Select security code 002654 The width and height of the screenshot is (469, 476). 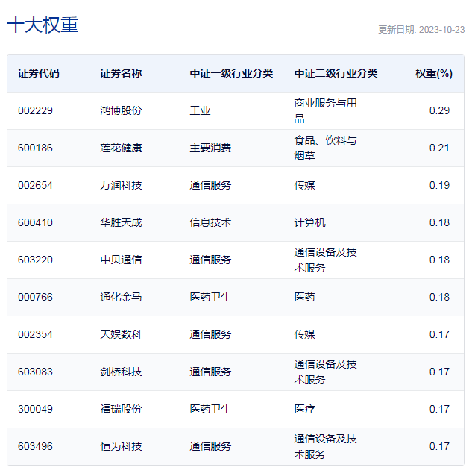pyautogui.click(x=35, y=185)
